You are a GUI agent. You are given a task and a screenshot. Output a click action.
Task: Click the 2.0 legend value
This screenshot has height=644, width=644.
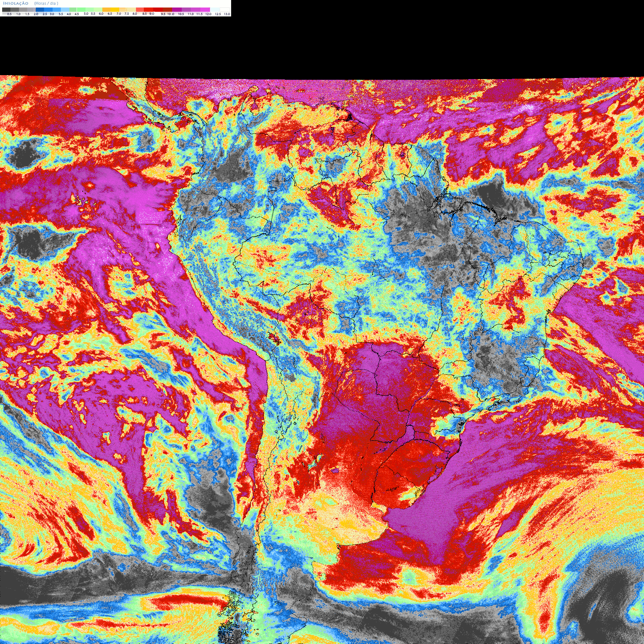36,14
